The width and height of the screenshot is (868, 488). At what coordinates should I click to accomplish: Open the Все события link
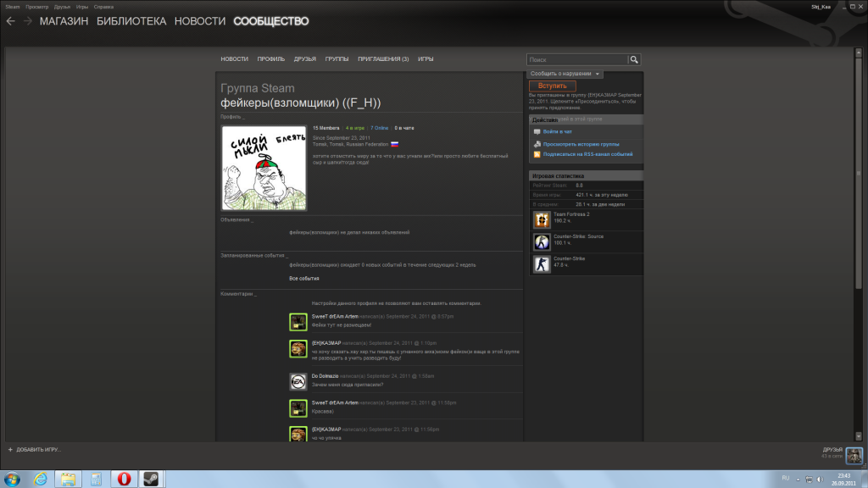pos(304,278)
